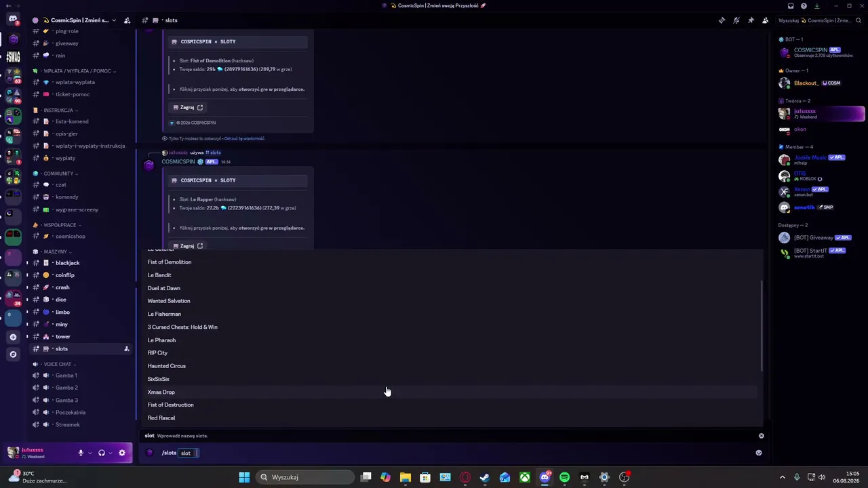Open the Discord inbox

pos(791,6)
